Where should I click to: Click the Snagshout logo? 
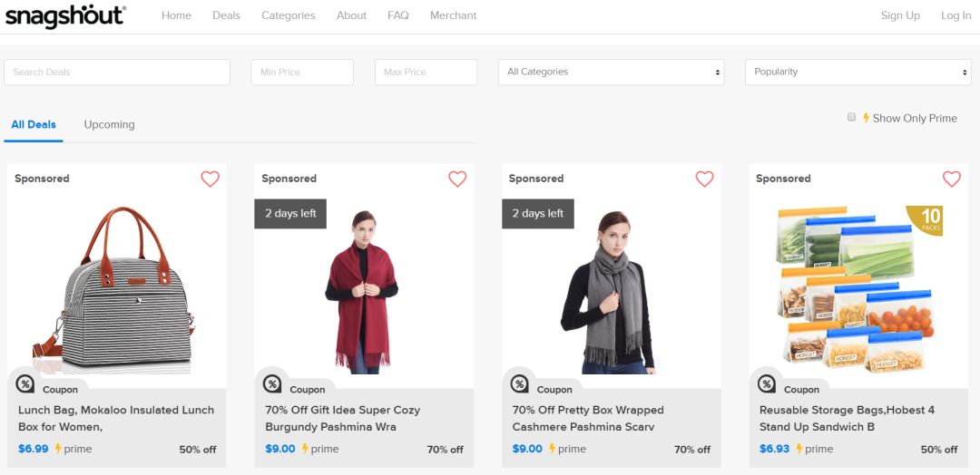coord(65,15)
